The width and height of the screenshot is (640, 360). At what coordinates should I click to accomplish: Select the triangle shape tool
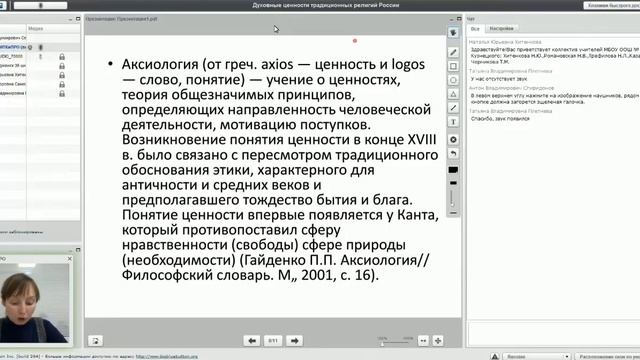pyautogui.click(x=453, y=94)
